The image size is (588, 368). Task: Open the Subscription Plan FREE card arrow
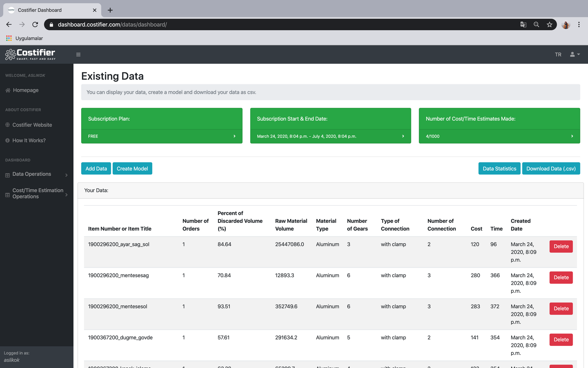pos(234,136)
